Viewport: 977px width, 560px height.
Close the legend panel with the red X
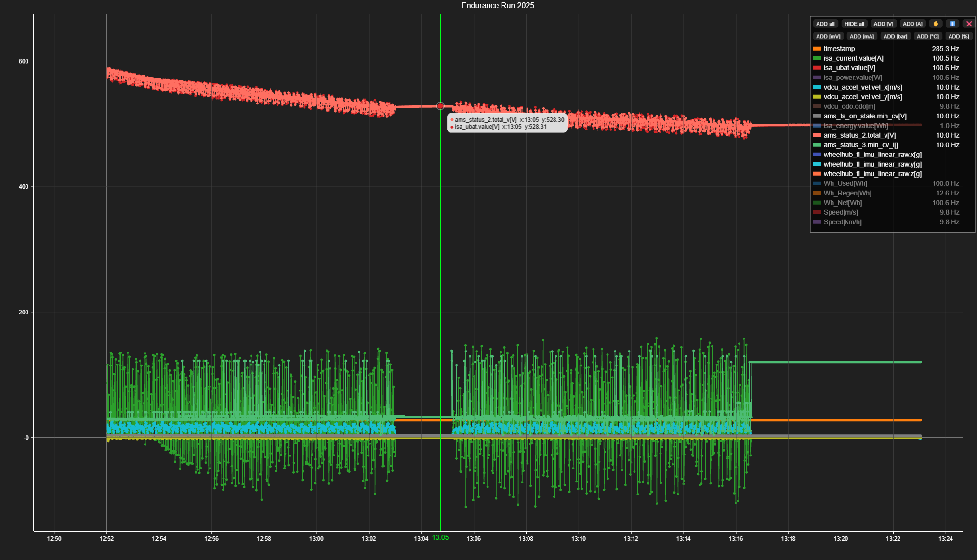tap(969, 24)
